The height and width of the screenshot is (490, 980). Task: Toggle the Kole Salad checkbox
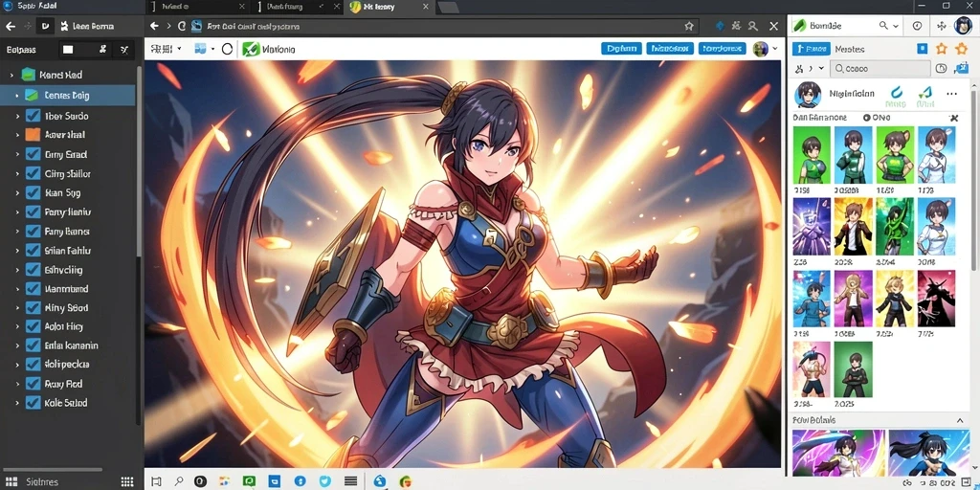click(x=33, y=403)
